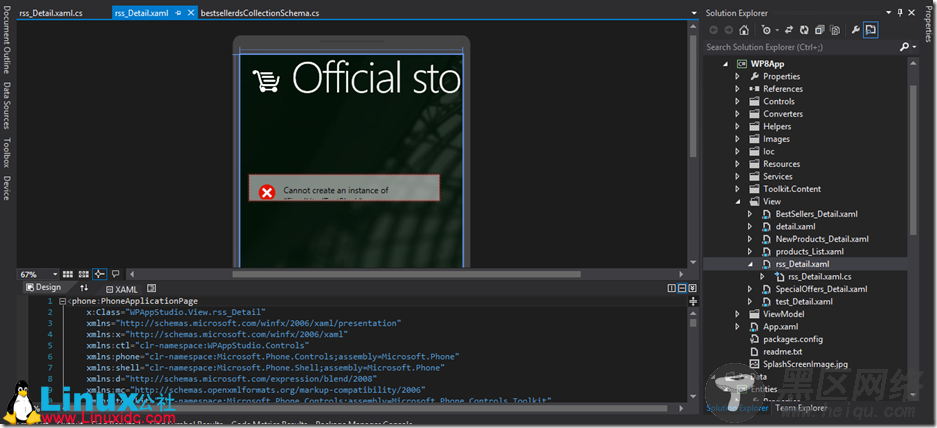Select rss_Detail.xaml.cs code-behind file
Image resolution: width=937 pixels, height=428 pixels.
pos(820,277)
